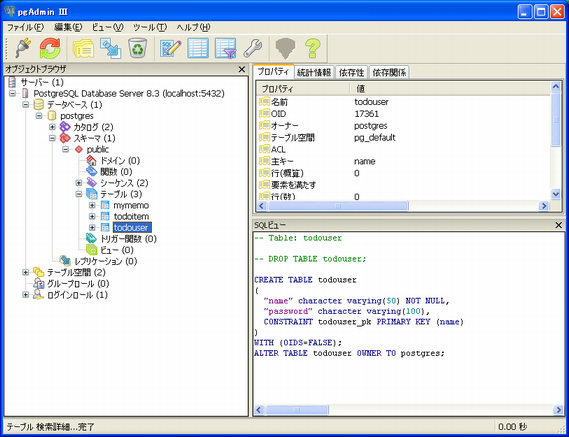Select the プロパティ tab
Screen dimensions: 569x437
pos(274,72)
